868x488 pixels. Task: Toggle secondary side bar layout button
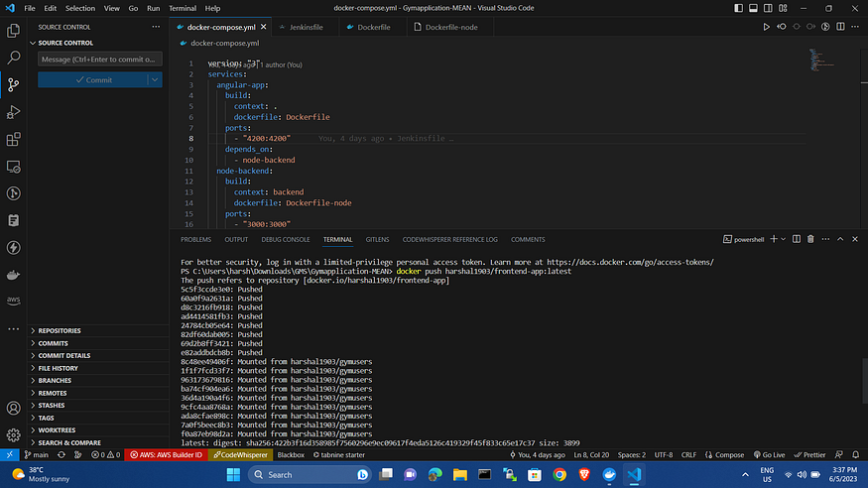769,8
